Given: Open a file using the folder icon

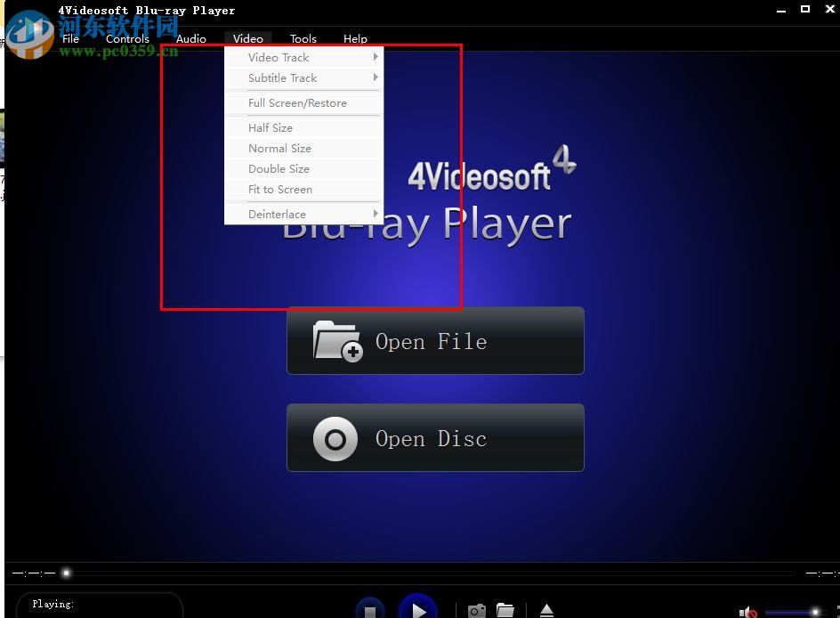Looking at the screenshot, I should (x=507, y=611).
